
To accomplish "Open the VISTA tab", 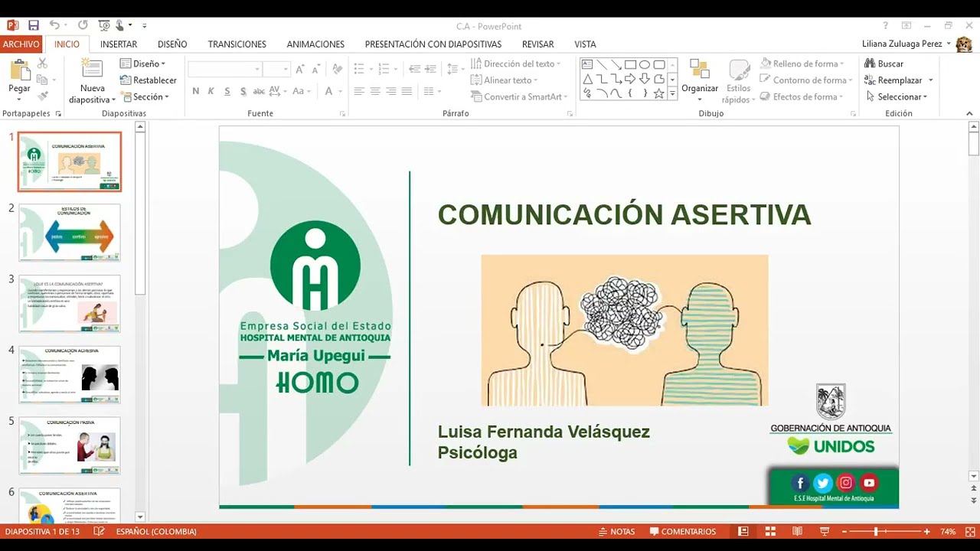I will coord(585,44).
